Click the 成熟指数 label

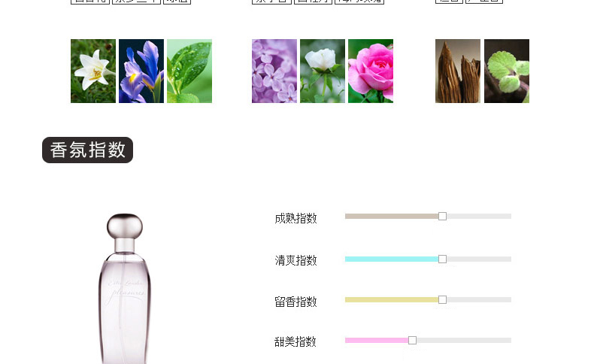pyautogui.click(x=295, y=219)
